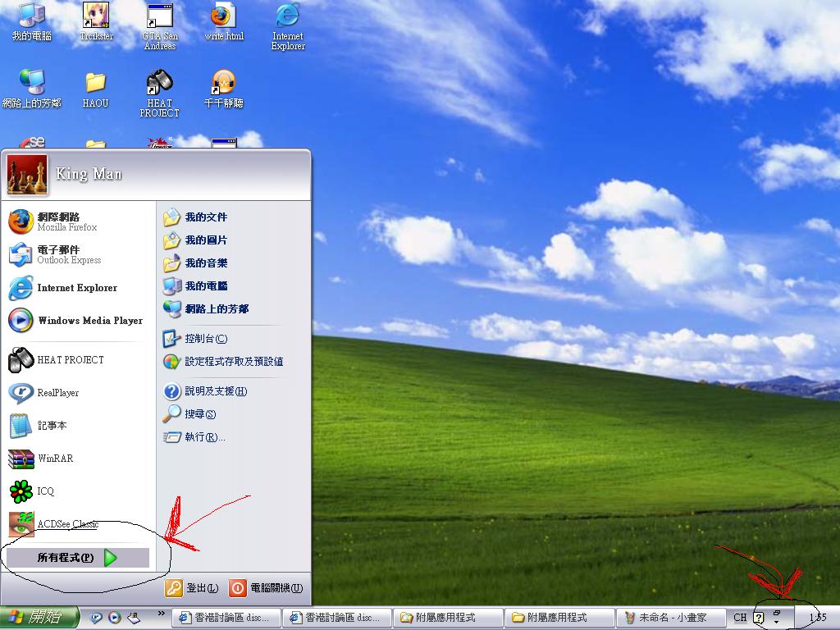
Task: Open 說明及支援(H) help
Action: (205, 391)
